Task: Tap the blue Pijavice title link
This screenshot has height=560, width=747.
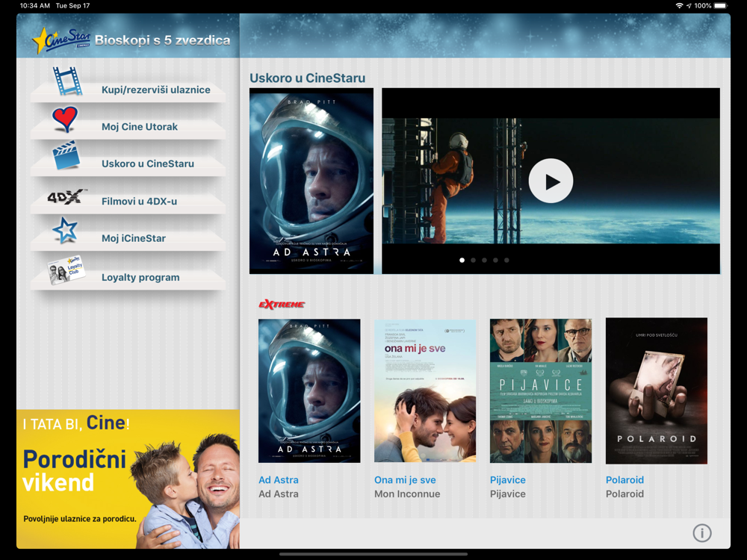Action: 508,480
